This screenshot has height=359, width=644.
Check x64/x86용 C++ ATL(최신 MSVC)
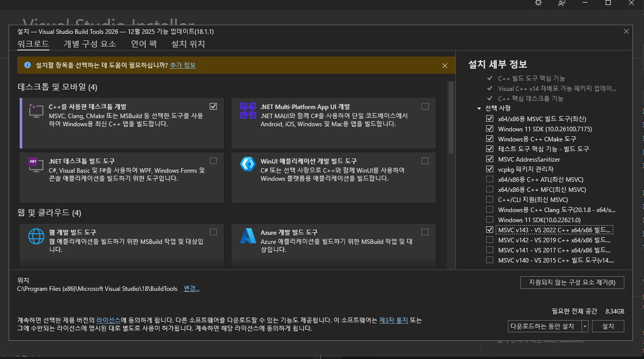coord(490,179)
